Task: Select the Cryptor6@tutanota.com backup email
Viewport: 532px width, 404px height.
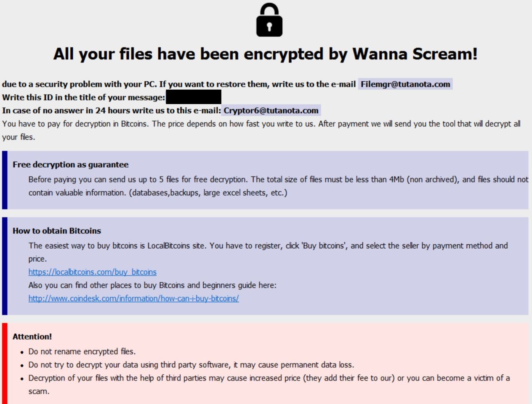Action: (x=271, y=111)
